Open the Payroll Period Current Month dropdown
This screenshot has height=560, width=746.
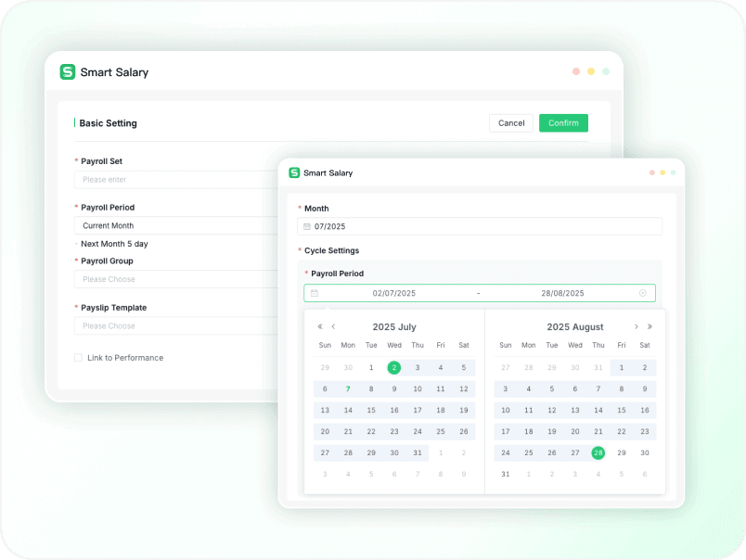pyautogui.click(x=176, y=225)
